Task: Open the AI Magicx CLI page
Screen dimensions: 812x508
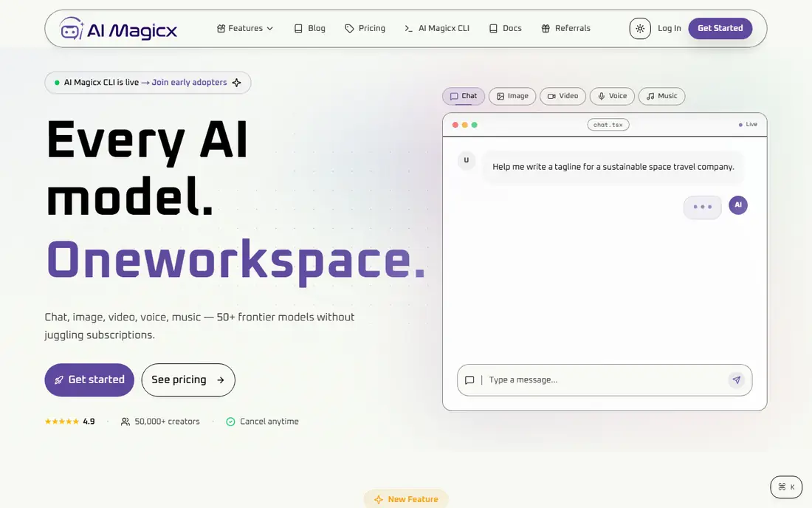Action: coord(437,29)
